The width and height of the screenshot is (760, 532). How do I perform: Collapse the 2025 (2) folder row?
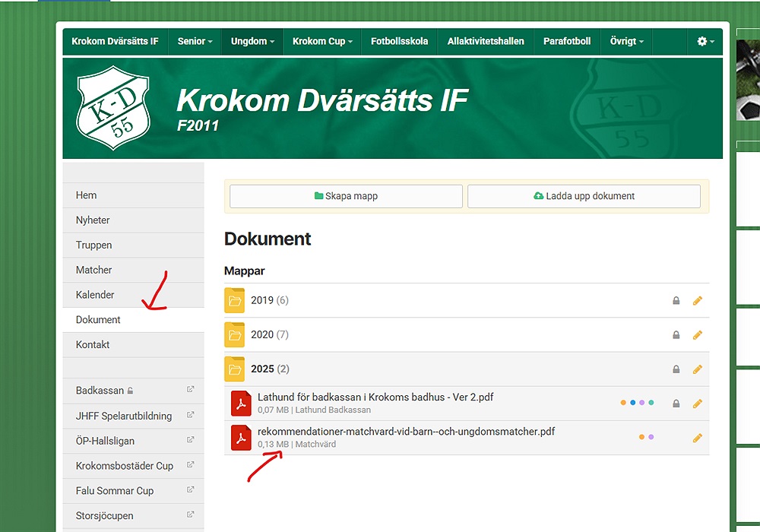[467, 369]
